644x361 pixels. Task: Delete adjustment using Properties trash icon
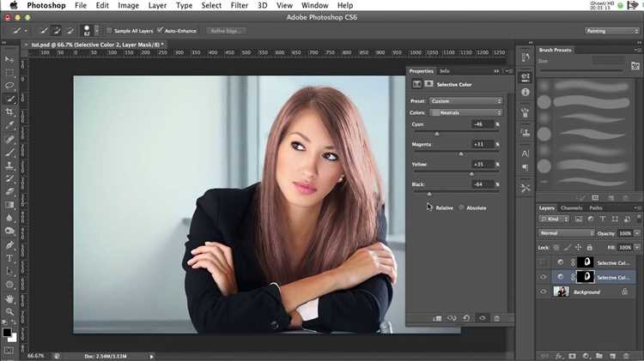pos(497,318)
